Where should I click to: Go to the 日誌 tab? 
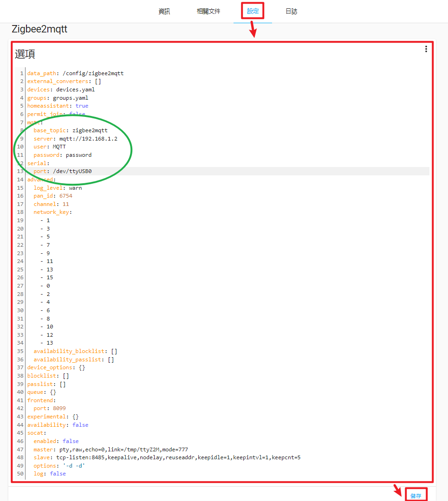(292, 12)
